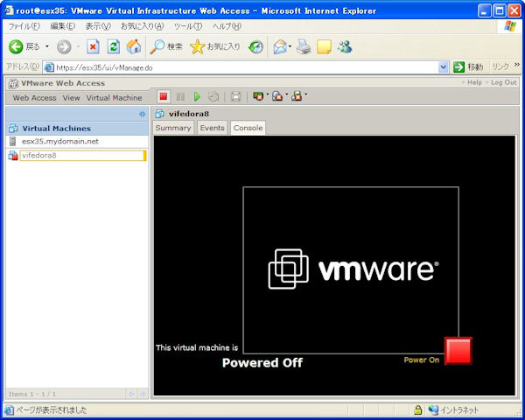Open the address bar dropdown arrow
Viewport: 525px width, 420px height.
pyautogui.click(x=444, y=67)
